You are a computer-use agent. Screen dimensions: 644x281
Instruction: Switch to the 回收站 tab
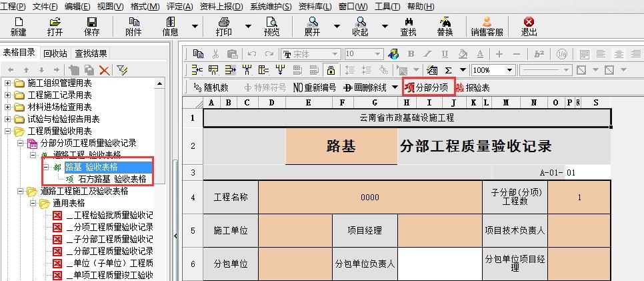[55, 53]
